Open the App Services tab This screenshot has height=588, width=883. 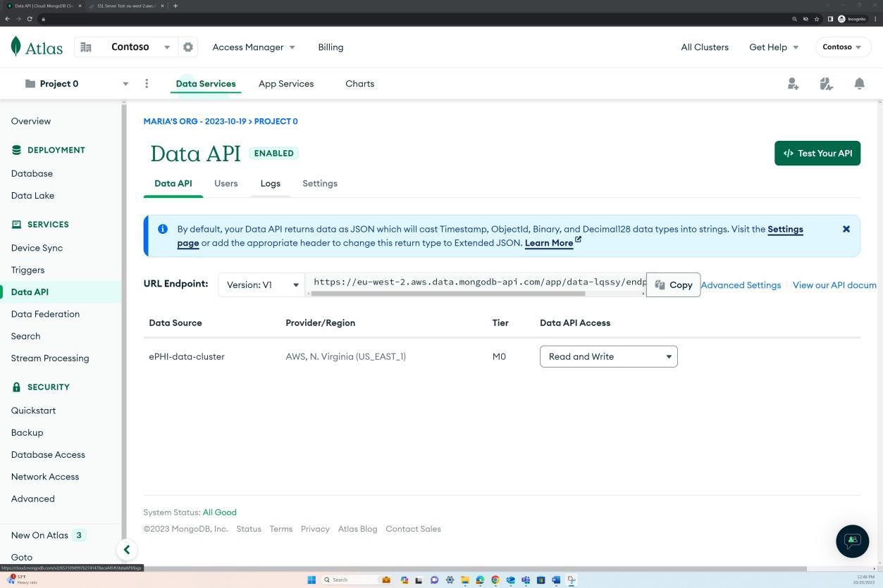[285, 83]
